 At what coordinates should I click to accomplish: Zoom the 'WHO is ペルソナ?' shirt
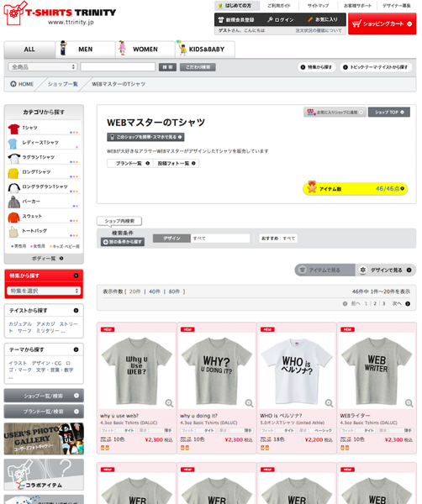(x=329, y=403)
